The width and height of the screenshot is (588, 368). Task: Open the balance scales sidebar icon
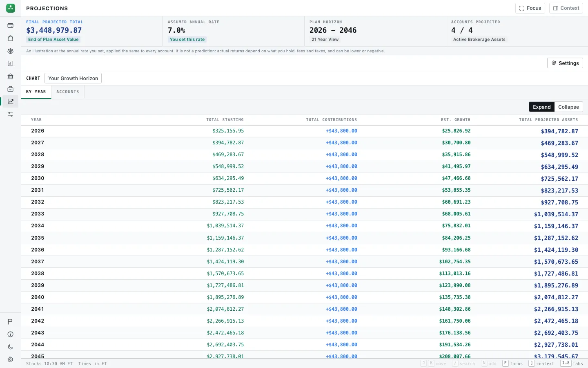11,51
